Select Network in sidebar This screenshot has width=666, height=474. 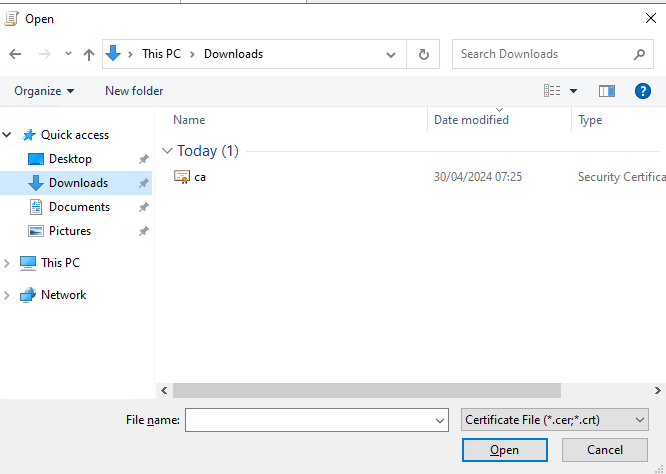point(63,295)
